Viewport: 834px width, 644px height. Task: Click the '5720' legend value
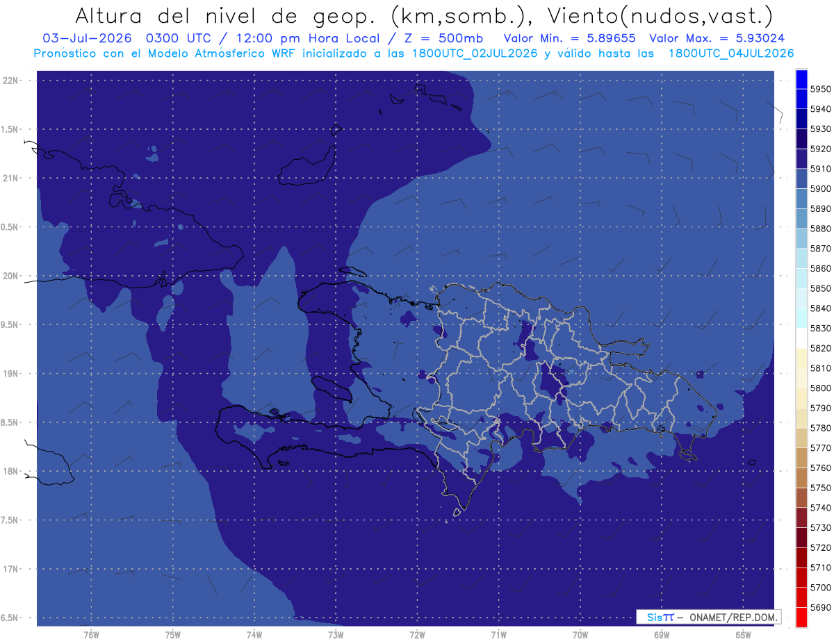pyautogui.click(x=821, y=547)
